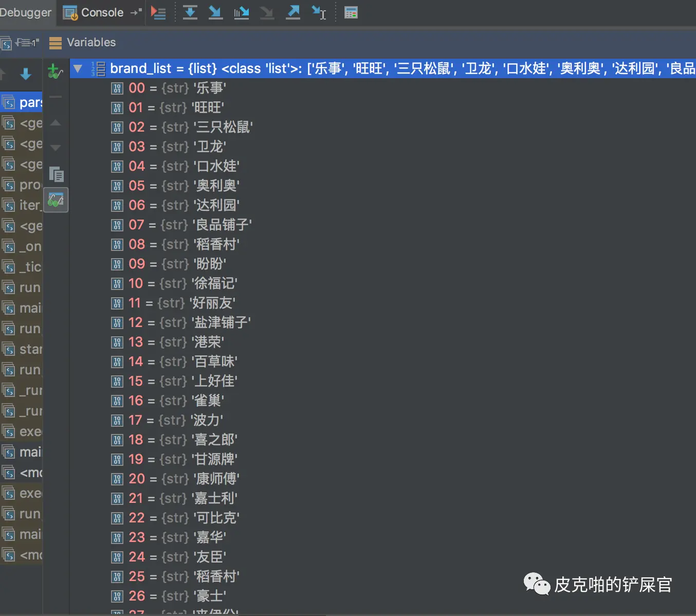Select the highlighted 'pars' stack frame
This screenshot has height=616, width=696.
[21, 102]
